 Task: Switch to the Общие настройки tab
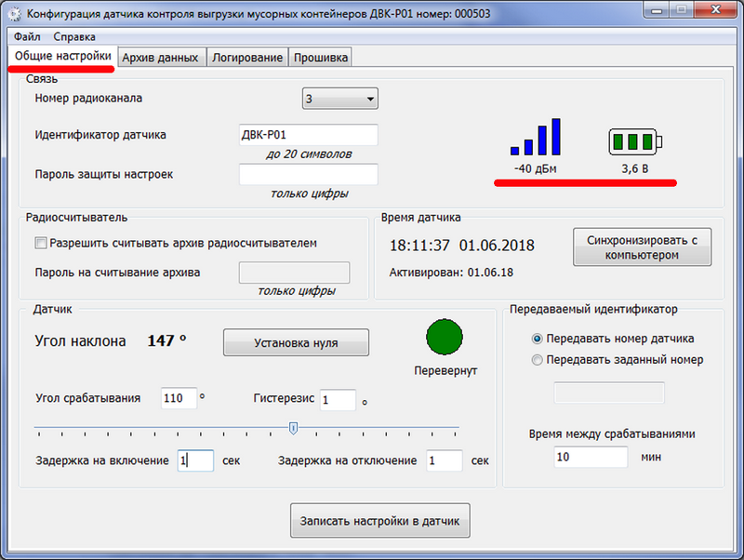62,56
